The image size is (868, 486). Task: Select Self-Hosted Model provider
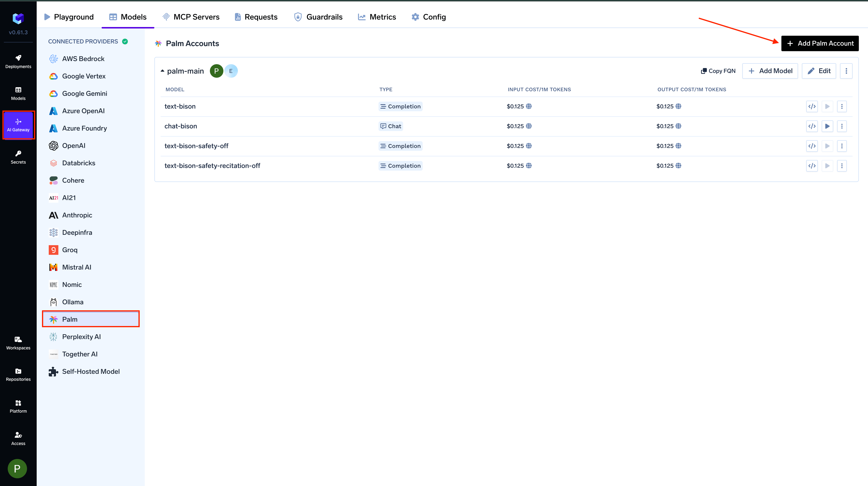point(91,371)
